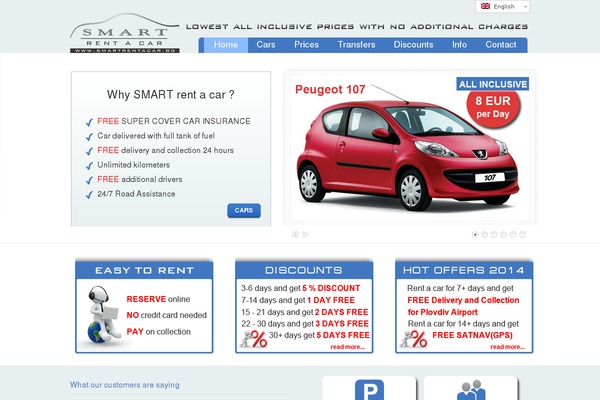Click the percent icon in Discounts box

[254, 339]
